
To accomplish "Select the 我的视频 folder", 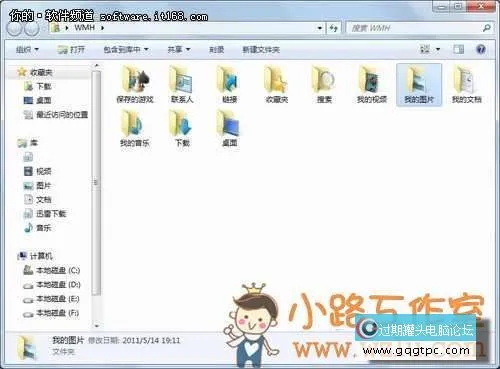I will click(x=371, y=85).
